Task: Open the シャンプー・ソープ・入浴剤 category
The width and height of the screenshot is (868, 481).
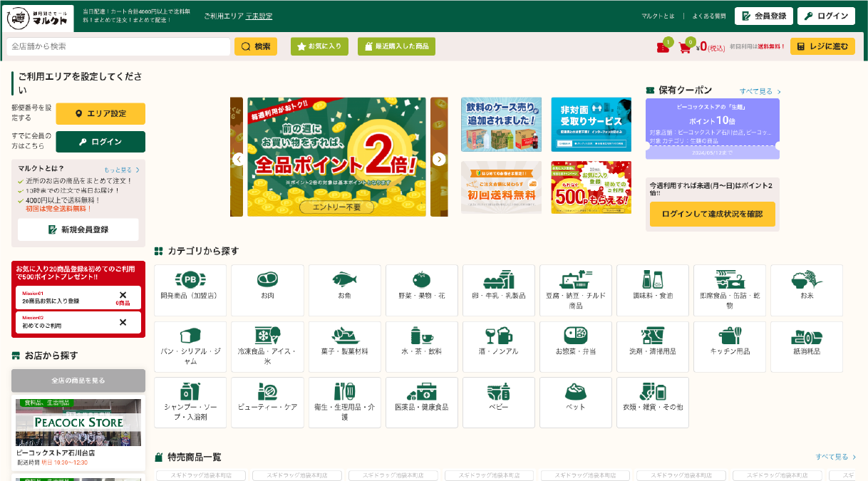Action: 190,403
